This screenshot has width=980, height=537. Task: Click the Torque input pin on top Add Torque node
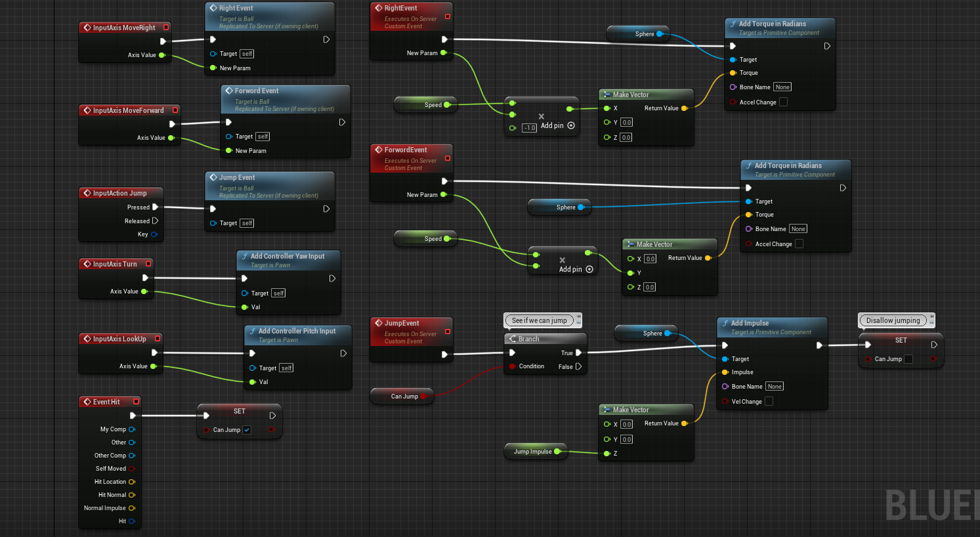coord(733,73)
